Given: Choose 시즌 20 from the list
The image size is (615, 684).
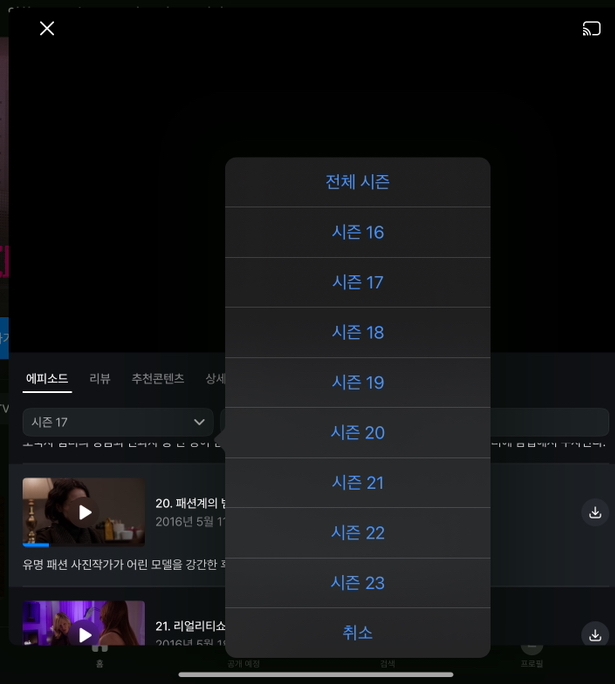Looking at the screenshot, I should 358,433.
